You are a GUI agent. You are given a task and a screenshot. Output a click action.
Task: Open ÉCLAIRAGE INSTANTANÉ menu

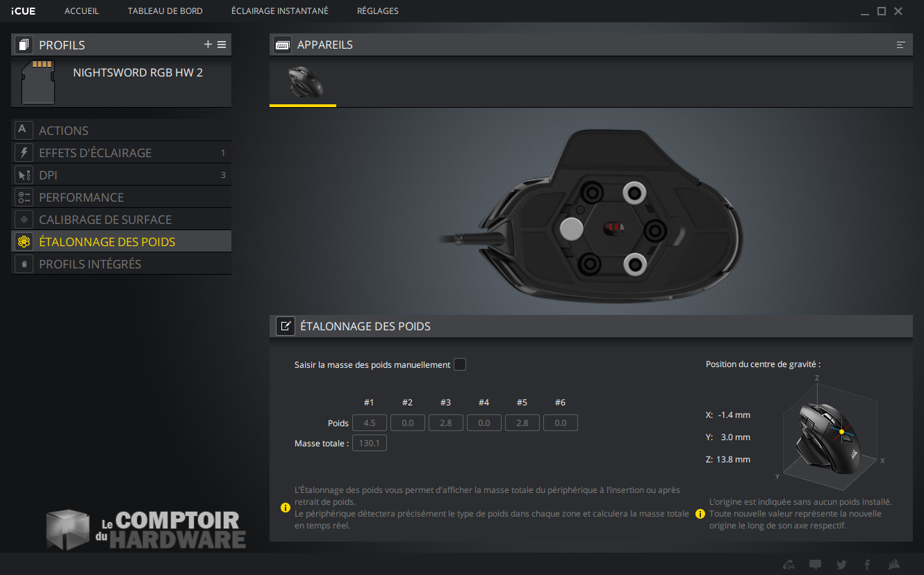279,11
